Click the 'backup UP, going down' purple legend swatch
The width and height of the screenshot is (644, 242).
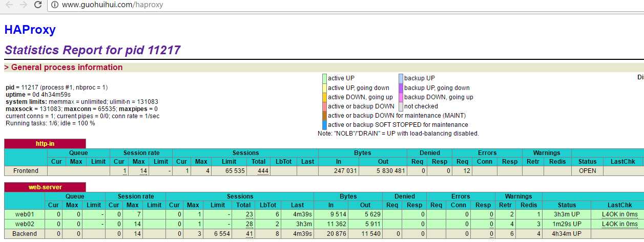click(x=401, y=87)
